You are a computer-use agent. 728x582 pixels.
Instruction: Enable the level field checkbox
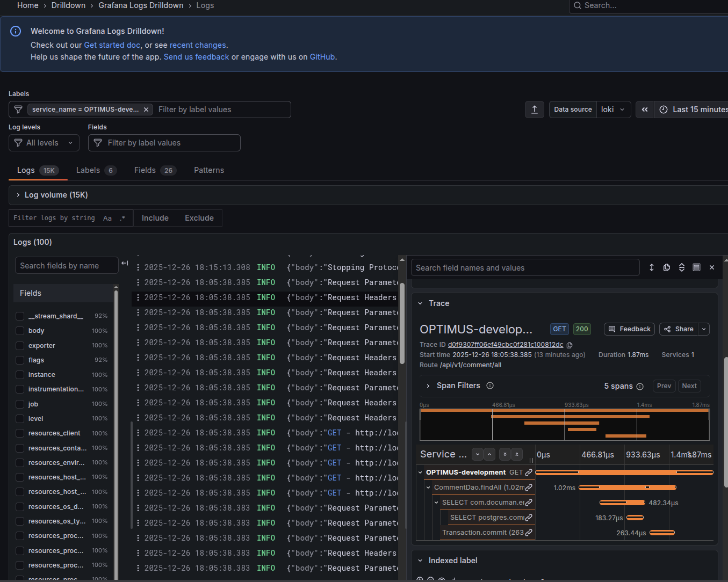(x=20, y=419)
